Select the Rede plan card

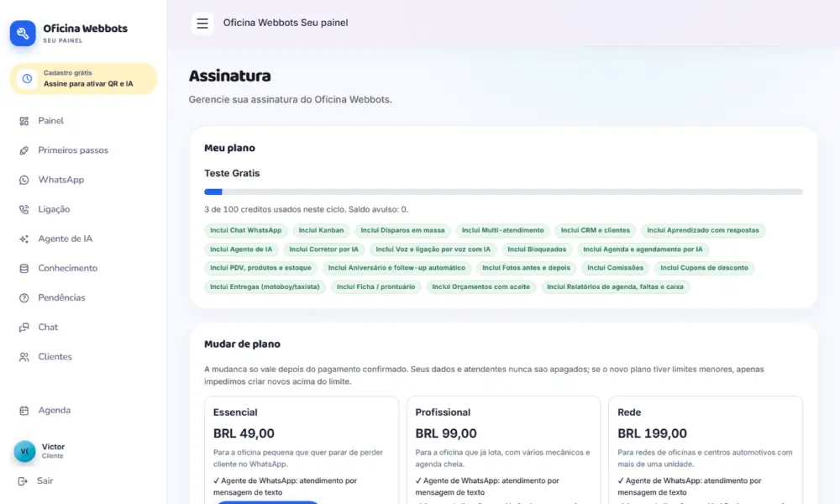(x=706, y=450)
